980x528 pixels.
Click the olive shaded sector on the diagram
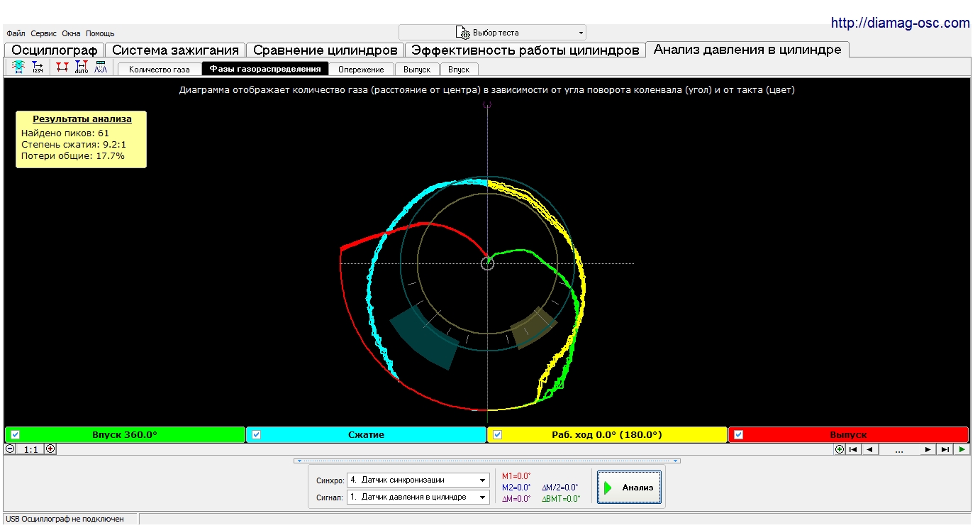coord(534,328)
